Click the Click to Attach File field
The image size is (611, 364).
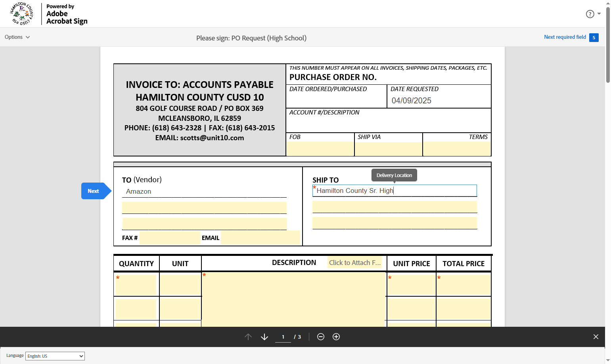click(355, 263)
